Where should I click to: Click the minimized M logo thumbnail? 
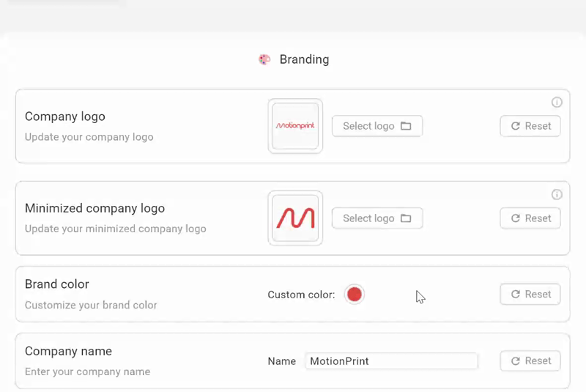[x=295, y=218]
